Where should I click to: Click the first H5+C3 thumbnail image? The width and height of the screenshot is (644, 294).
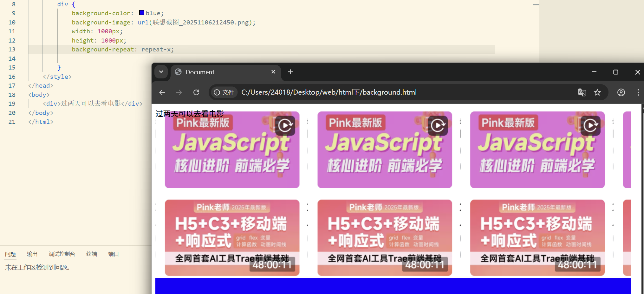pos(232,238)
